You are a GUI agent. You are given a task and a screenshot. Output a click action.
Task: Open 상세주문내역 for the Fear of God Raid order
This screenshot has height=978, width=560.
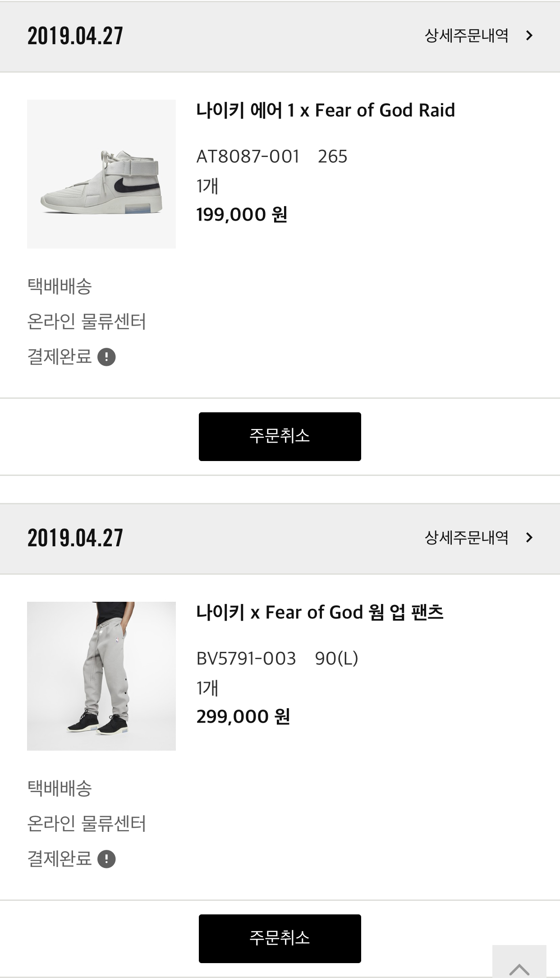[x=467, y=36]
